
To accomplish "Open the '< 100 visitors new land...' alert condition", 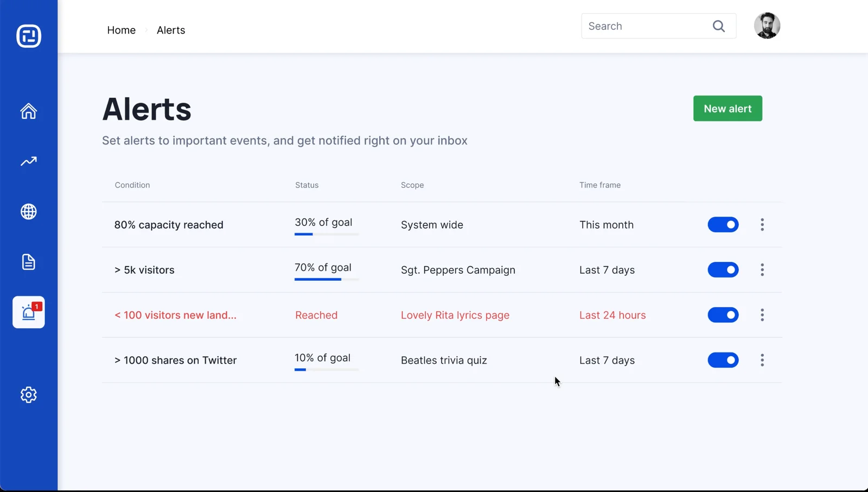I will 175,315.
